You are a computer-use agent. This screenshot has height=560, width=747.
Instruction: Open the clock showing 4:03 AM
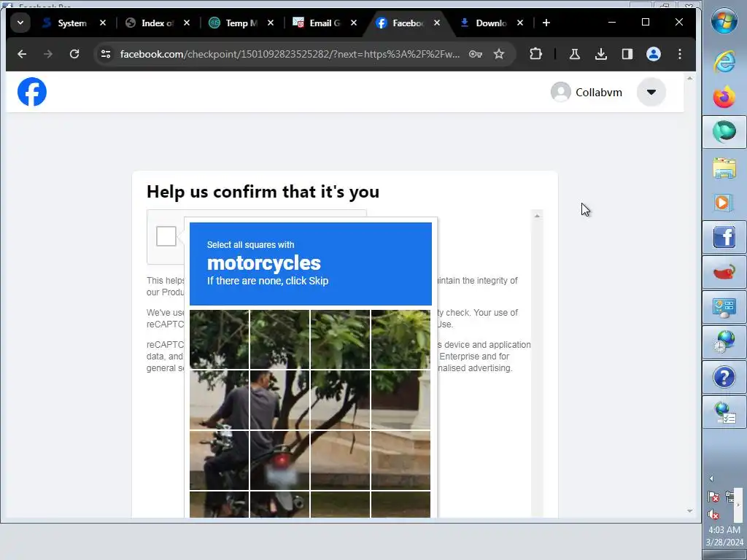tap(724, 536)
